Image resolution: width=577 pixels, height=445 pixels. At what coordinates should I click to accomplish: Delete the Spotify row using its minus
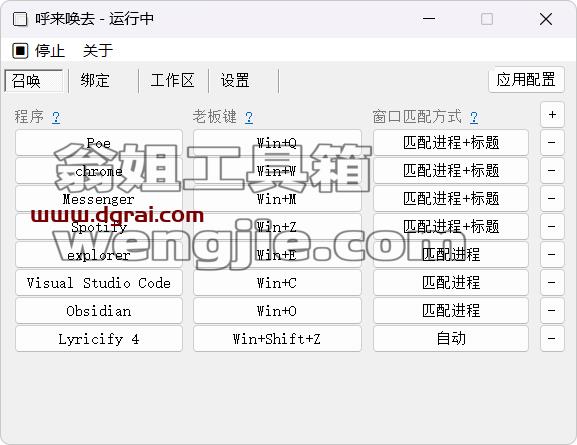552,227
